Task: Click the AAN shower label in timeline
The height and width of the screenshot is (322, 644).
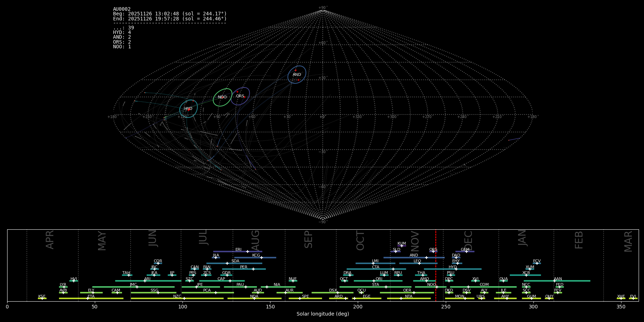Action: [558, 279]
